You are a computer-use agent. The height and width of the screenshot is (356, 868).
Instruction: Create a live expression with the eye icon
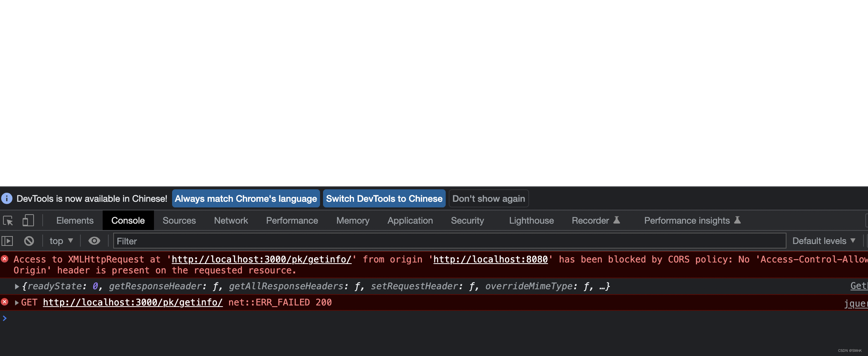94,241
